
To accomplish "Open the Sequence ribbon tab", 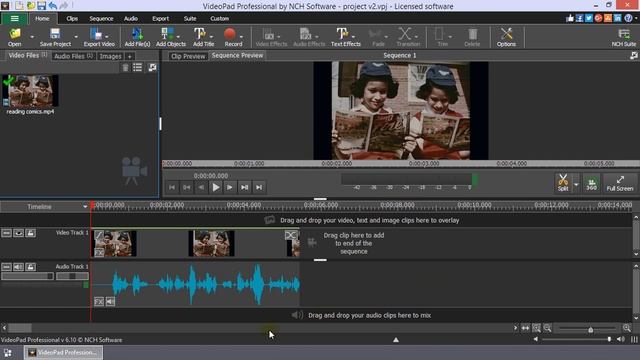I will [101, 18].
